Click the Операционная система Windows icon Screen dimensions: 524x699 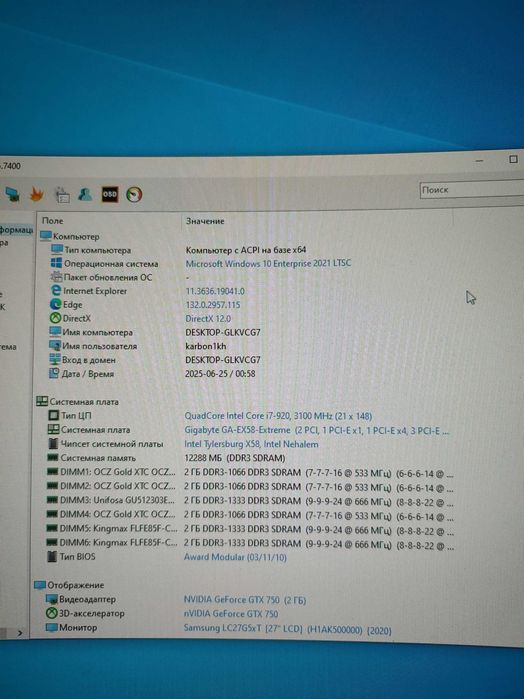click(56, 263)
